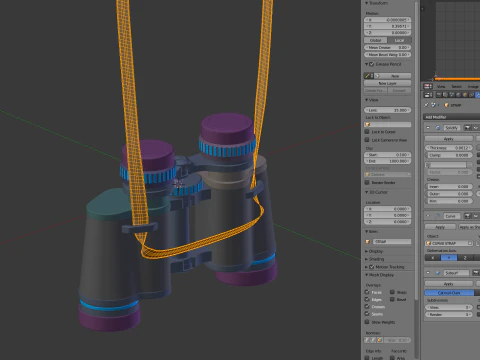Toggle the Grease Pencil checkbox

point(372,64)
